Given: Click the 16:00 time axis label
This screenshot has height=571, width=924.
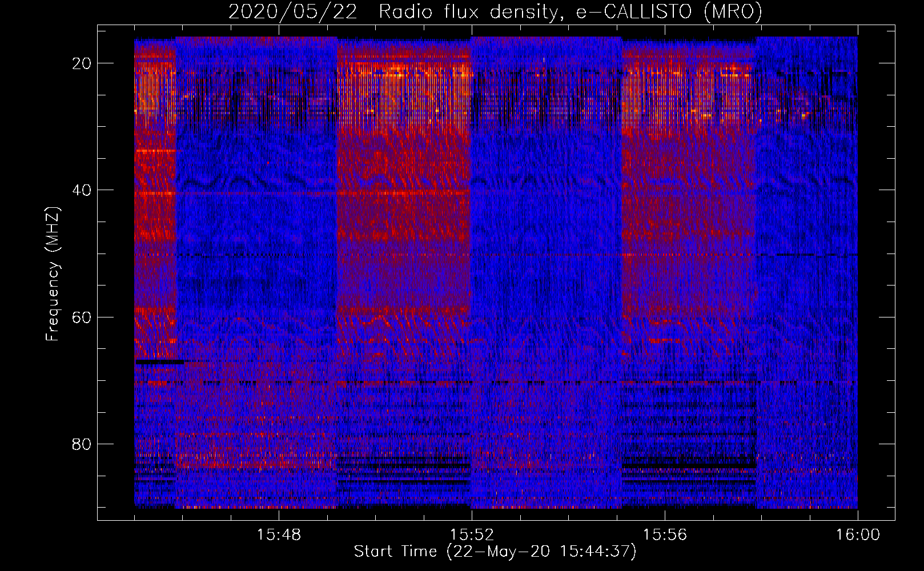Looking at the screenshot, I should pyautogui.click(x=858, y=535).
